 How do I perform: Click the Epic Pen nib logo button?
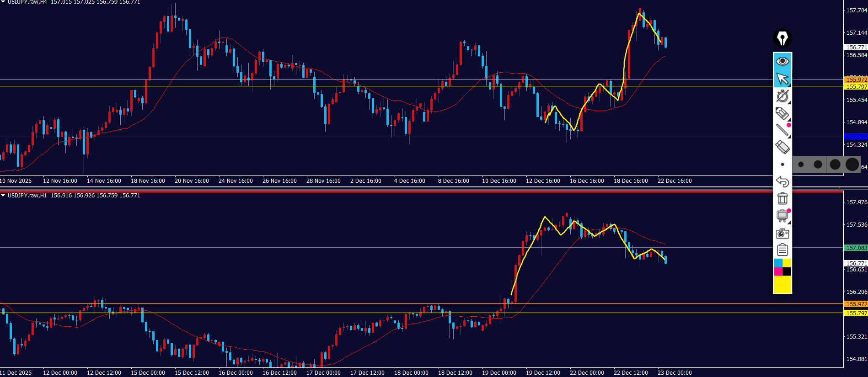pos(782,38)
